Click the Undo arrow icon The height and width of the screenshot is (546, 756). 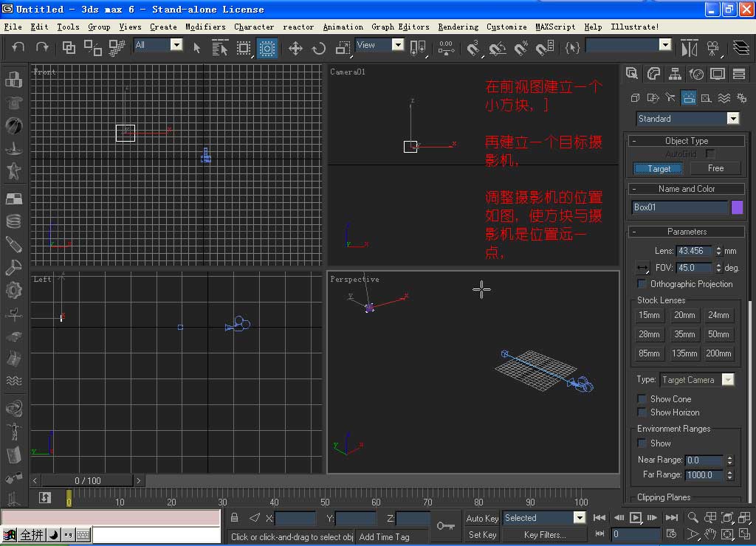[x=18, y=47]
